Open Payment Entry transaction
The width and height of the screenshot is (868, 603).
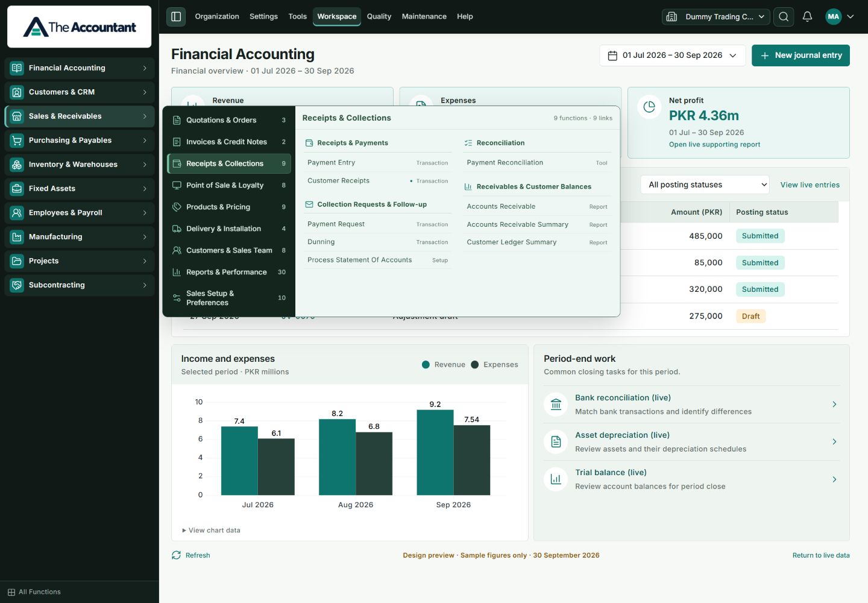point(377,163)
